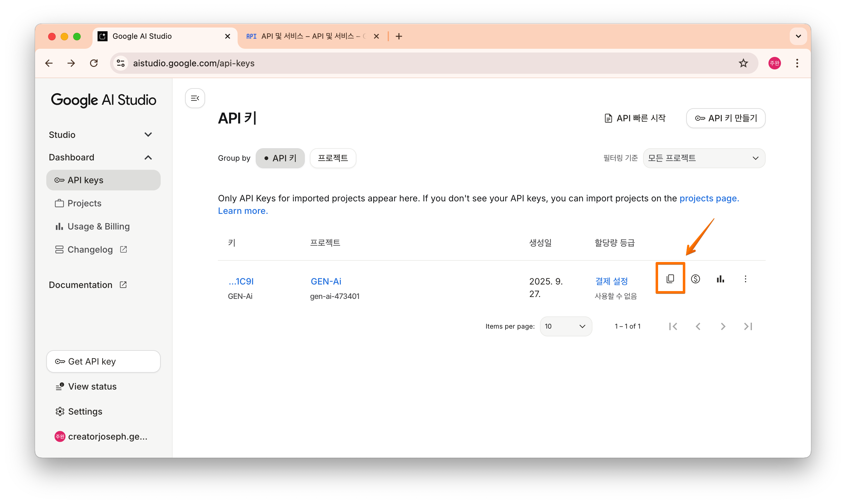This screenshot has height=504, width=846.
Task: Open the 모든 프로젝트 filter dropdown
Action: tap(704, 158)
